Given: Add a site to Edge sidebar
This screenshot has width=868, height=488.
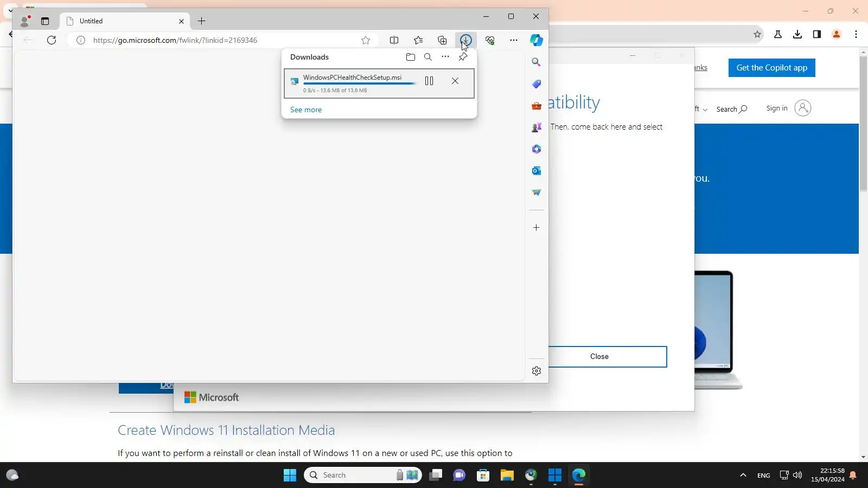Looking at the screenshot, I should [537, 228].
